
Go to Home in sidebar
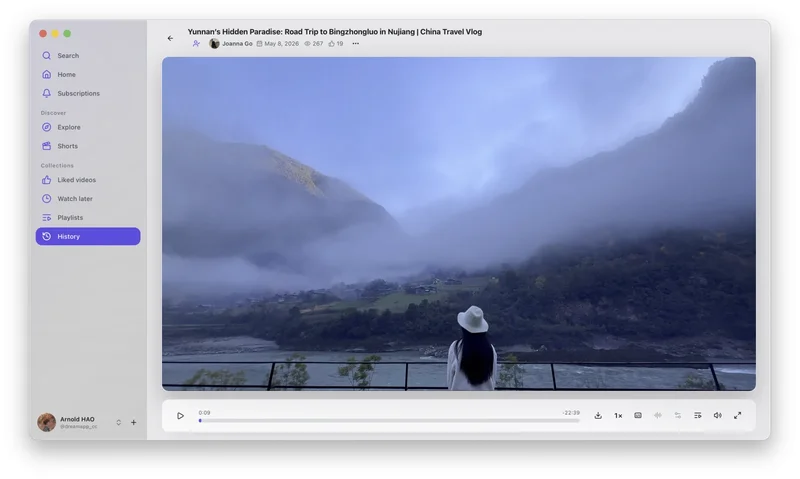coord(88,74)
